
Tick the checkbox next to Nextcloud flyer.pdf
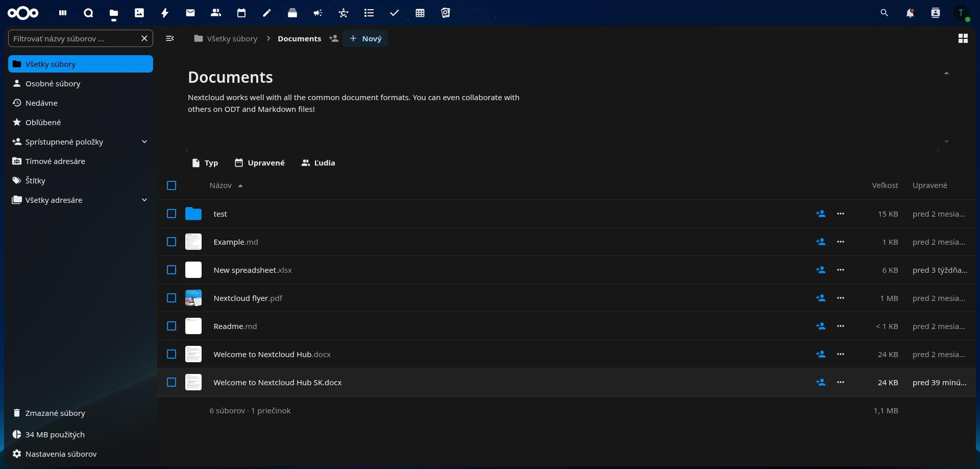pos(171,298)
